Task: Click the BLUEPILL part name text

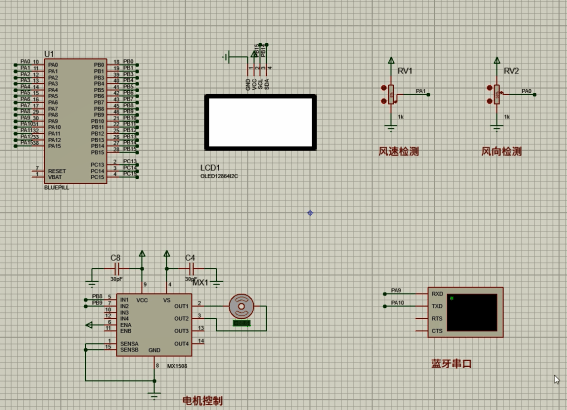Action: click(x=56, y=188)
